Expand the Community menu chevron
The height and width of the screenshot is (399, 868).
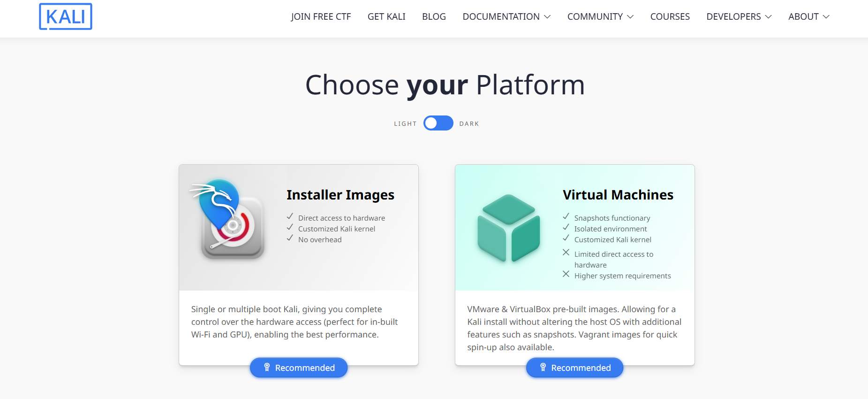(x=630, y=17)
